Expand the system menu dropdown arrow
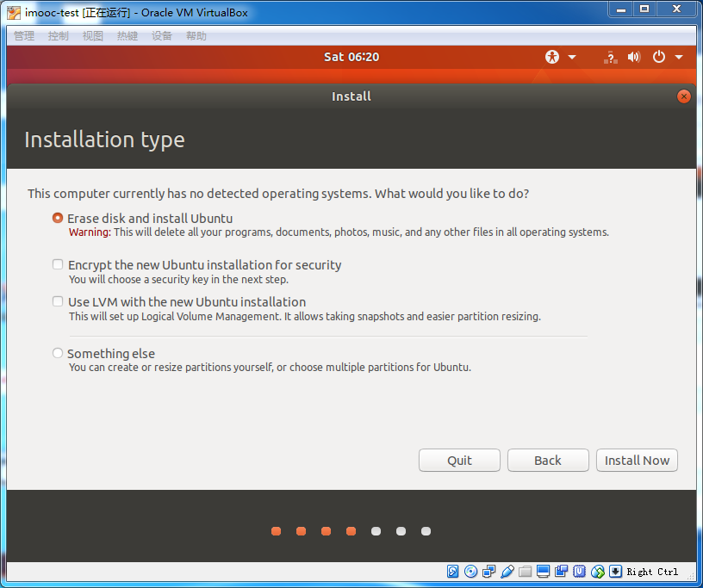Viewport: 703px width, 588px height. pos(679,58)
